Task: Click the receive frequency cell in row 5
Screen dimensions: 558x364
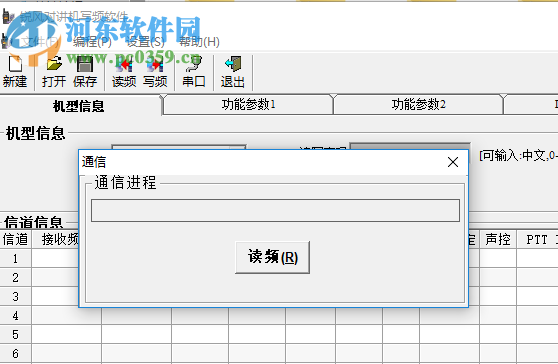Action: click(67, 335)
